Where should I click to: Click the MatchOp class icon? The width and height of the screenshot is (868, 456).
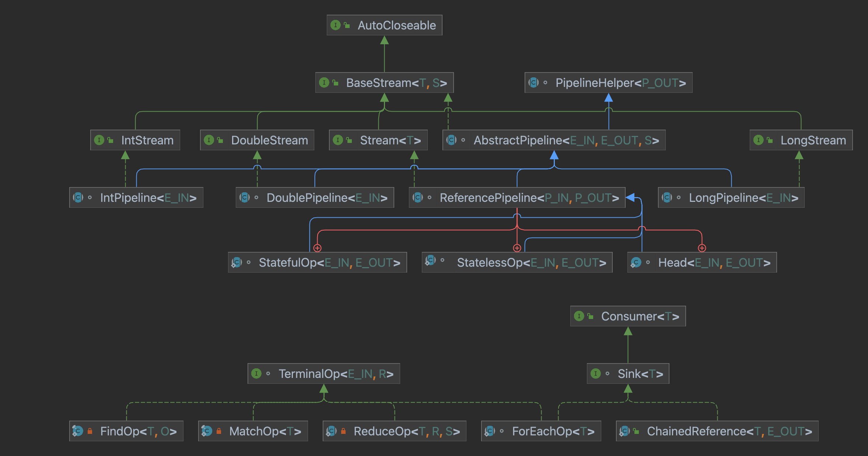pyautogui.click(x=207, y=431)
